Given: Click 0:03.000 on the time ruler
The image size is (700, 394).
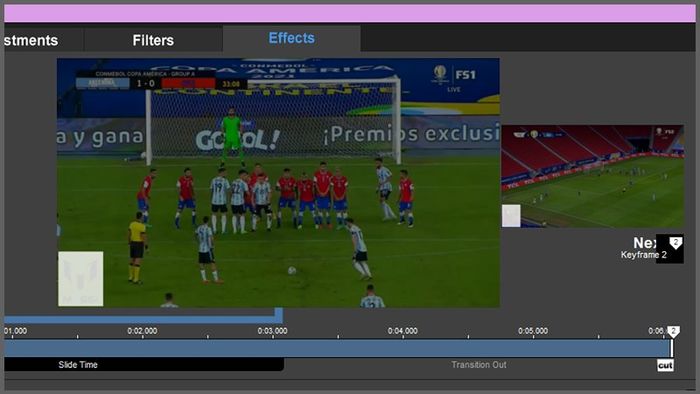Looking at the screenshot, I should (x=272, y=331).
